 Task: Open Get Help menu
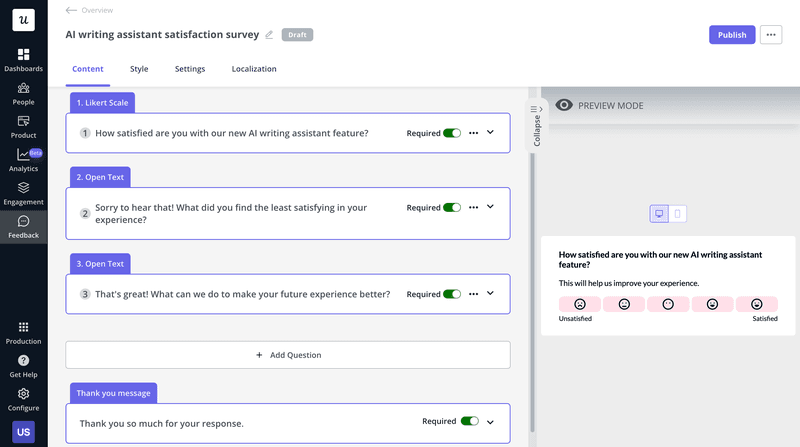coord(23,366)
